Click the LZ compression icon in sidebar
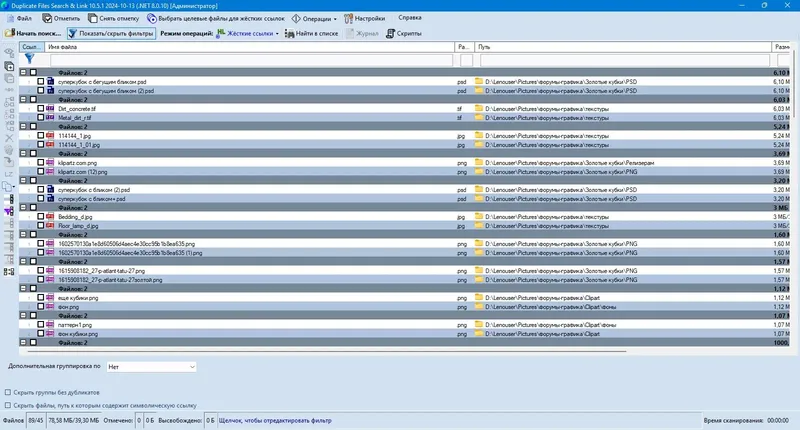The height and width of the screenshot is (430, 800). pos(9,174)
